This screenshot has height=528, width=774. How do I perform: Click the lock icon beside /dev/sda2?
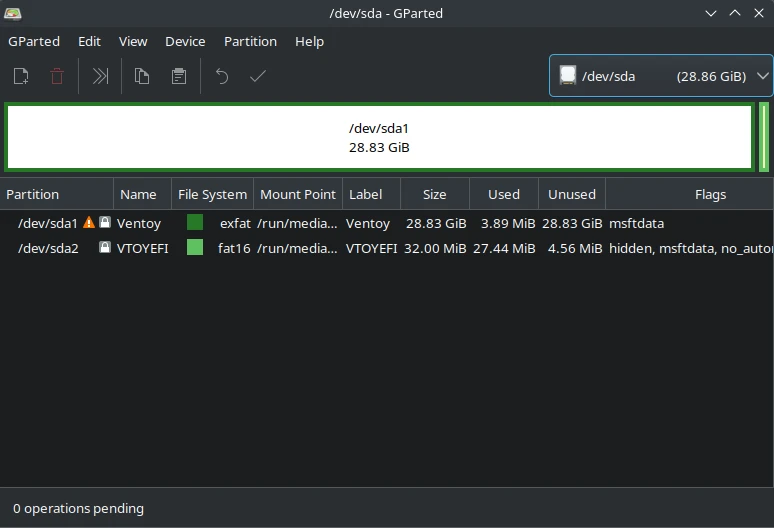pyautogui.click(x=105, y=247)
